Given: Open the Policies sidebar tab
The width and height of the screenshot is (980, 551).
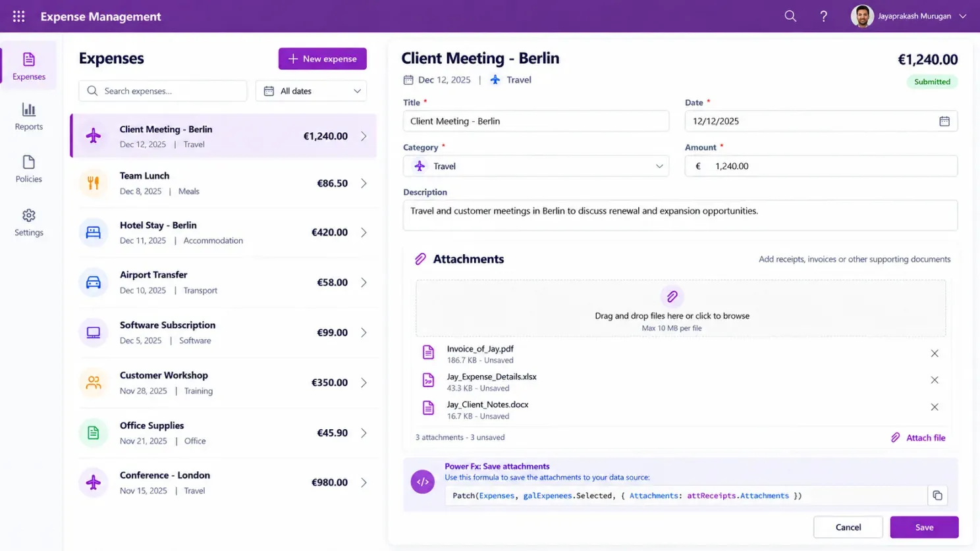Looking at the screenshot, I should [x=29, y=169].
